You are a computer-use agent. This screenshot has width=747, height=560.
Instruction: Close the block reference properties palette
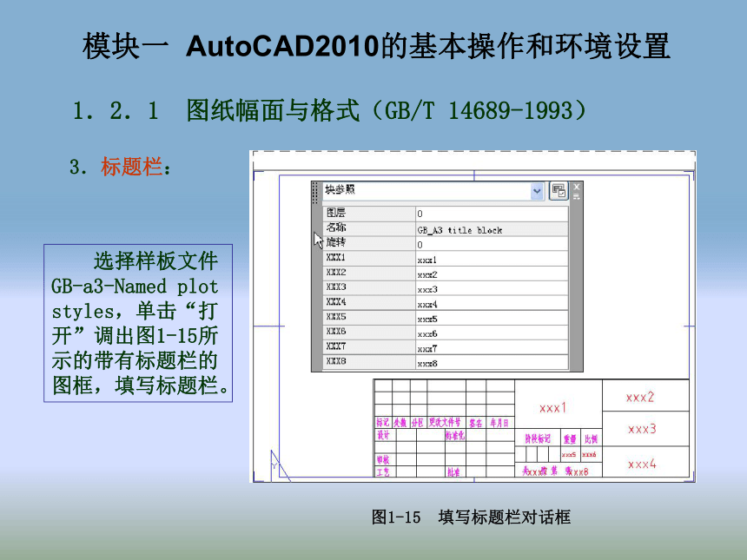coord(577,187)
